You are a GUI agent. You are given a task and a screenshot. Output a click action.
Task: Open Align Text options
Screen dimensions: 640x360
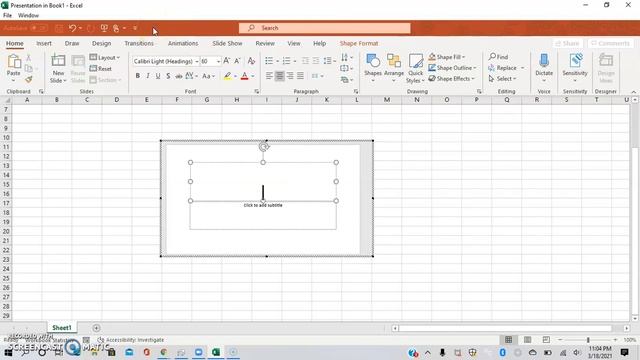point(347,68)
